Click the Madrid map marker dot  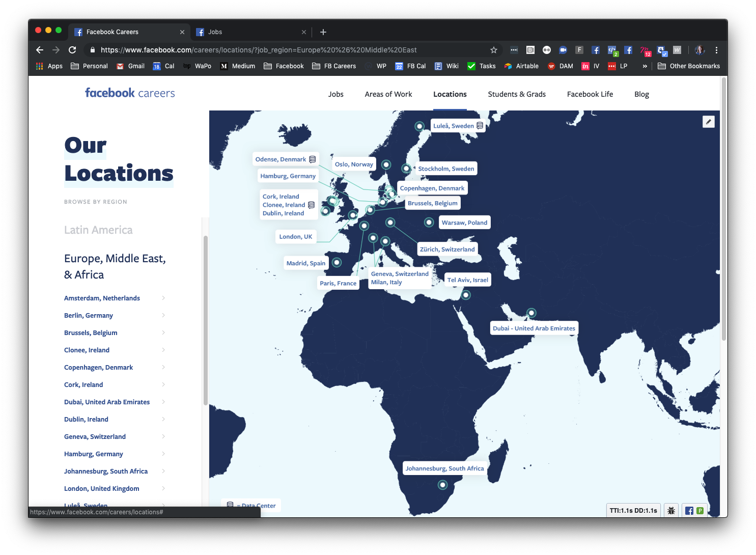337,263
